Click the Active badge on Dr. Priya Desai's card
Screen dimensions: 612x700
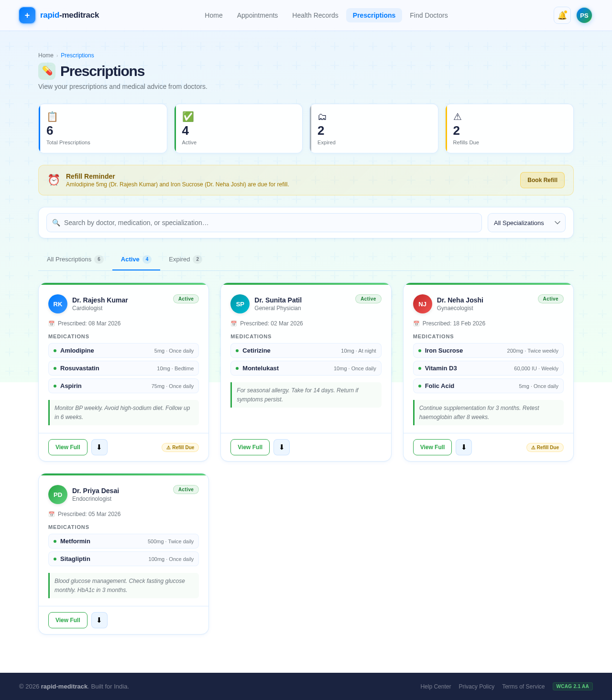(186, 489)
